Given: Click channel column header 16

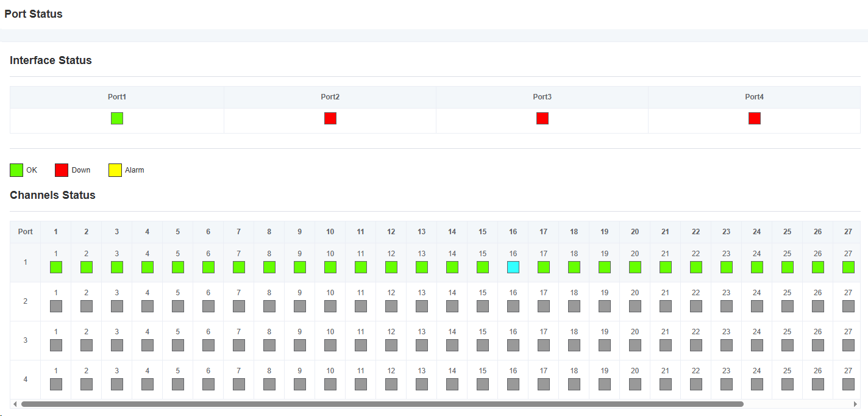Looking at the screenshot, I should tap(513, 232).
